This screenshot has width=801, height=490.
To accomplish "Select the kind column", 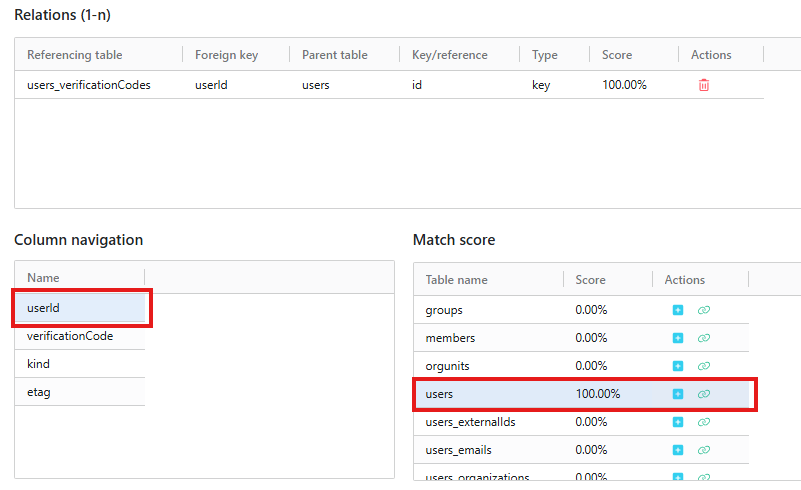I will pyautogui.click(x=80, y=364).
